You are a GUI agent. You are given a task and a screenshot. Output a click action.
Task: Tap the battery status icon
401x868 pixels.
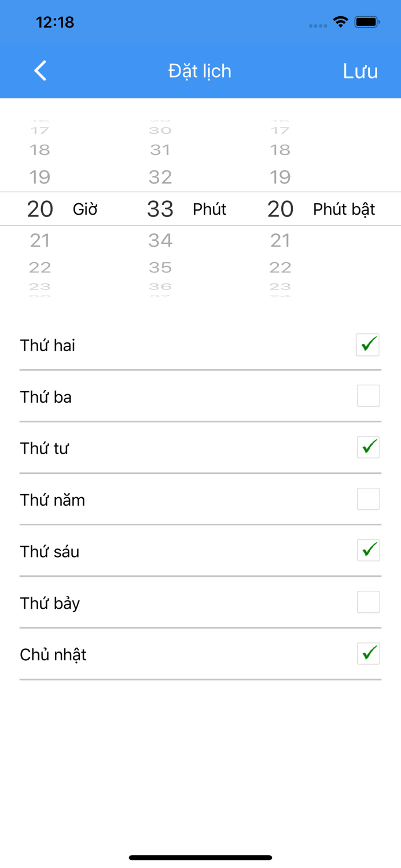point(367,23)
